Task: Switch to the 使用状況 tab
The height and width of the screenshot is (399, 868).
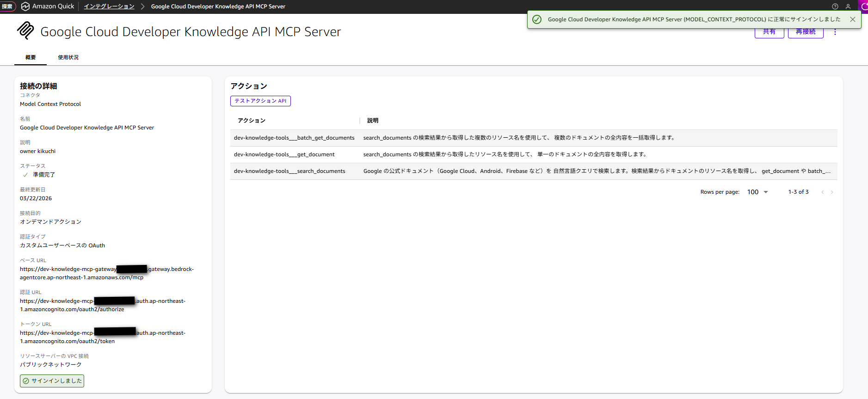Action: (x=68, y=57)
